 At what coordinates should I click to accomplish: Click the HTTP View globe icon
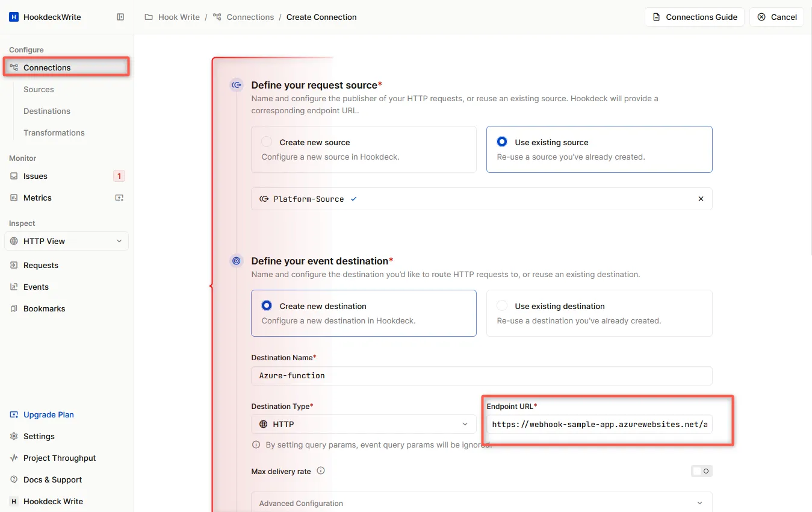click(x=14, y=241)
